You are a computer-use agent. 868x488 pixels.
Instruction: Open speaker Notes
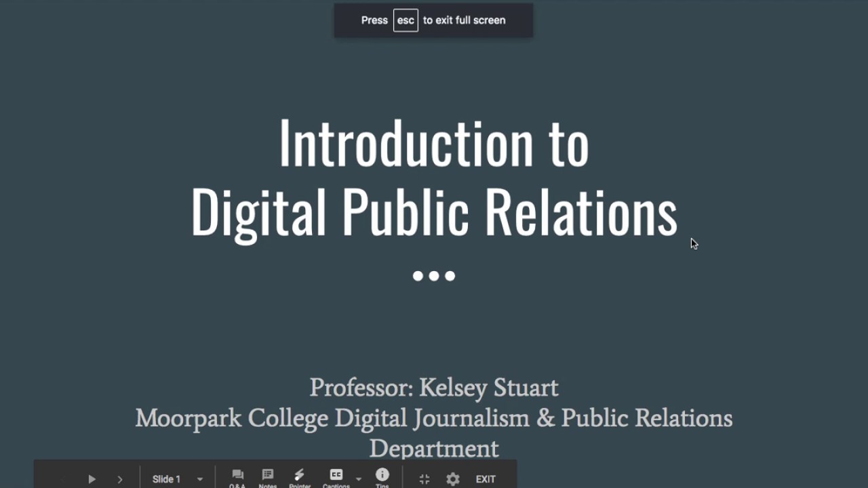(x=268, y=478)
